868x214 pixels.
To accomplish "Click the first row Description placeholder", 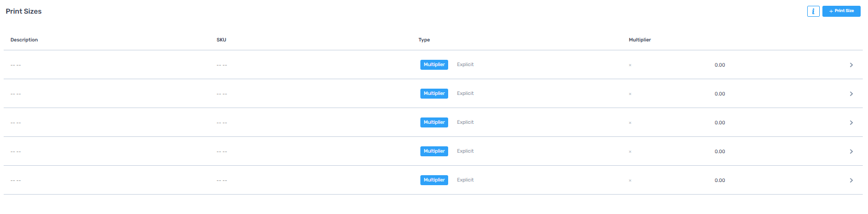I will point(16,65).
